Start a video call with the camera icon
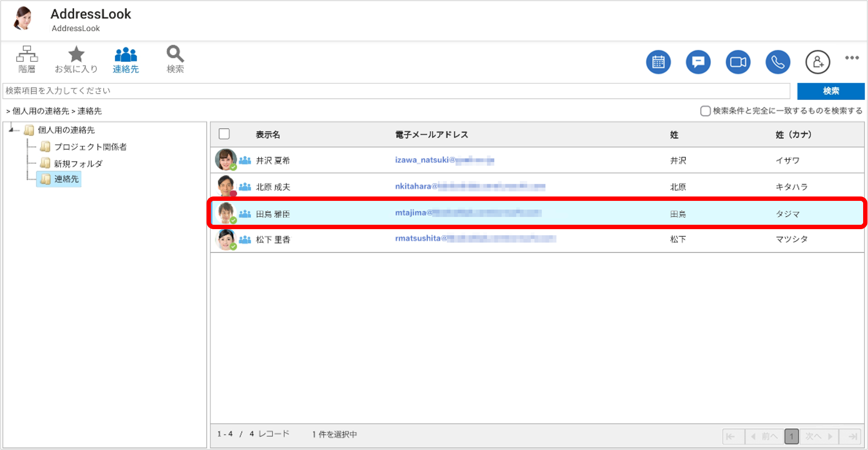868x450 pixels. click(x=738, y=62)
